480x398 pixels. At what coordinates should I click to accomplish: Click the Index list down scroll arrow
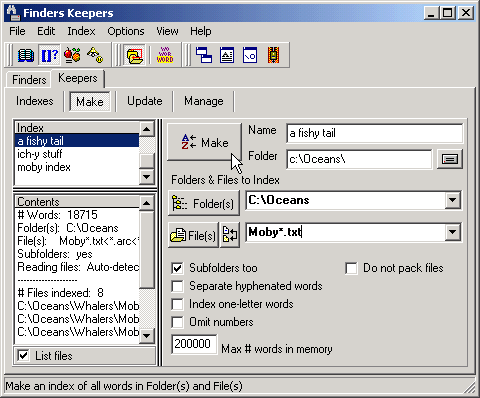pyautogui.click(x=146, y=177)
